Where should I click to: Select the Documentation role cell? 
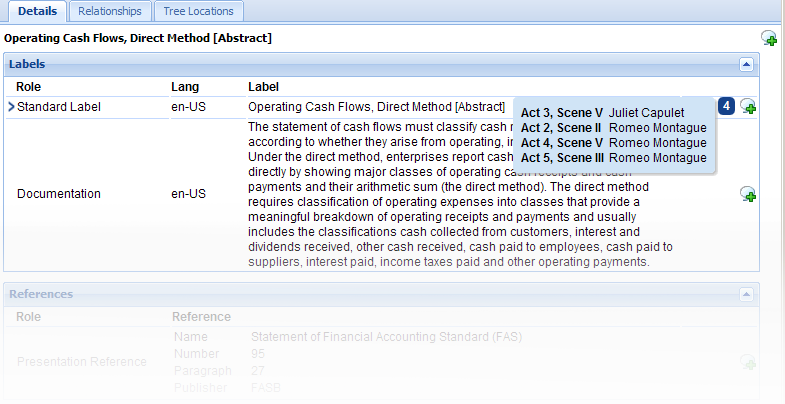59,194
